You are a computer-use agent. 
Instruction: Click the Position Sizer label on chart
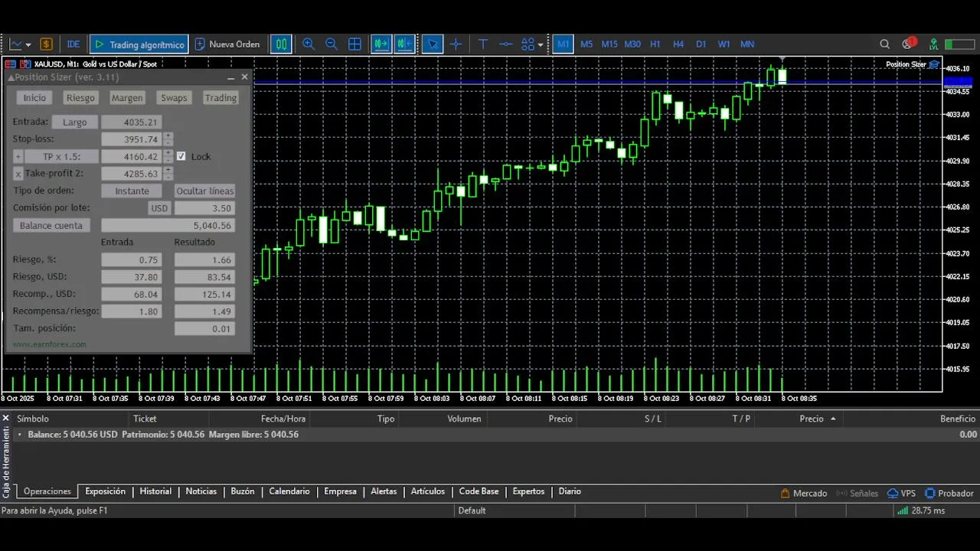906,64
